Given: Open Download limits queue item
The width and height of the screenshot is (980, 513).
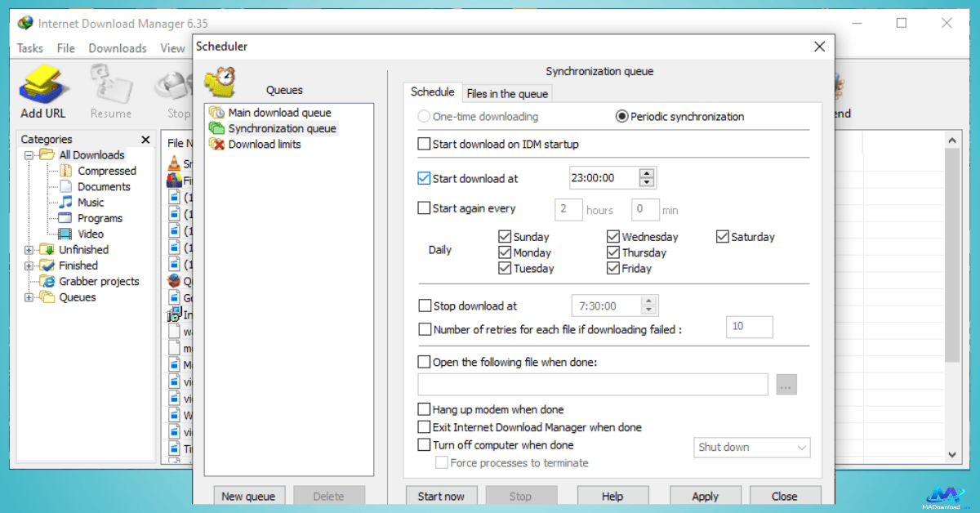Looking at the screenshot, I should coord(264,145).
